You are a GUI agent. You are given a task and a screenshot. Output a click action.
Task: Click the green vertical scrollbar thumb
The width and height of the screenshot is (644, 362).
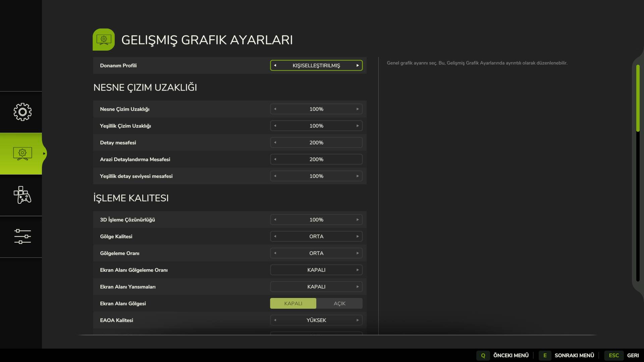pos(638,98)
